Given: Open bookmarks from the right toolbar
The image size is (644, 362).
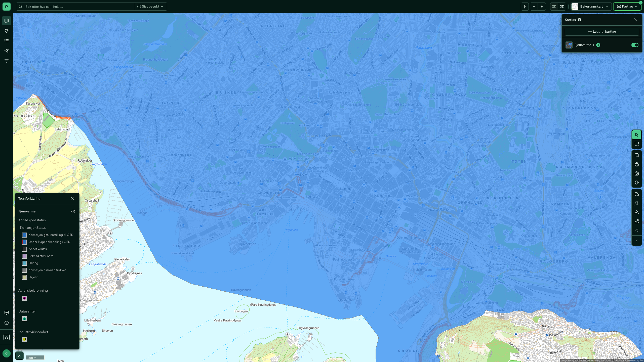Looking at the screenshot, I should 637,156.
